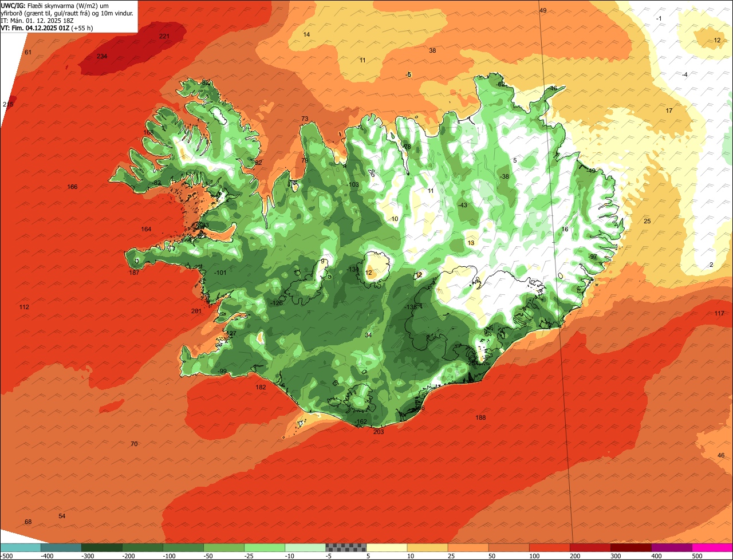Click the map value '166'
This screenshot has width=733, height=560.
click(72, 187)
